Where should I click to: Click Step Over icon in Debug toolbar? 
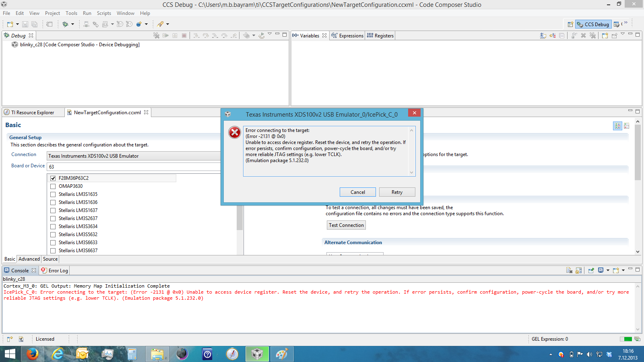pyautogui.click(x=206, y=35)
